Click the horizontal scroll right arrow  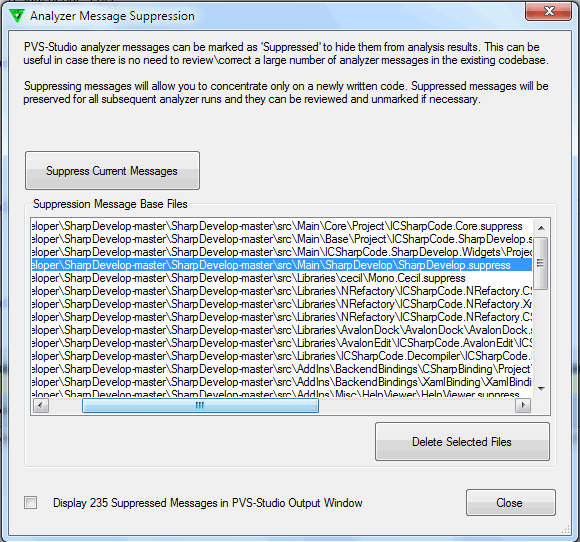click(x=523, y=405)
